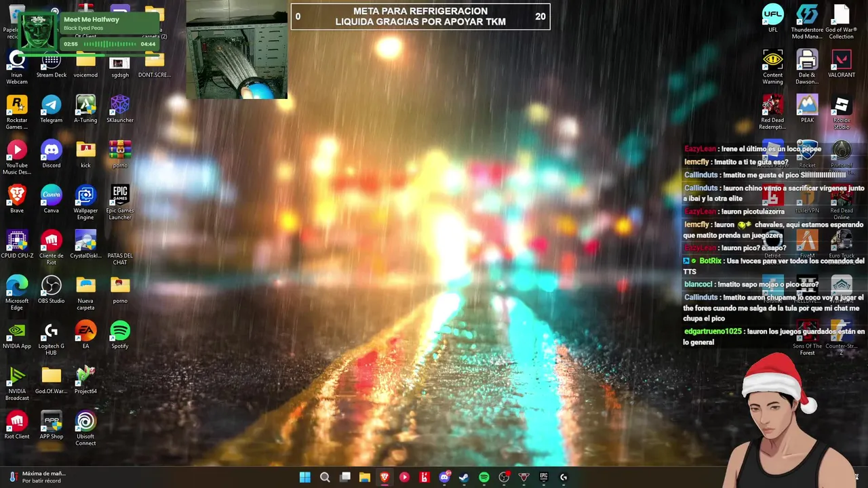Launch the Riot Client desktop shortcut

click(17, 426)
